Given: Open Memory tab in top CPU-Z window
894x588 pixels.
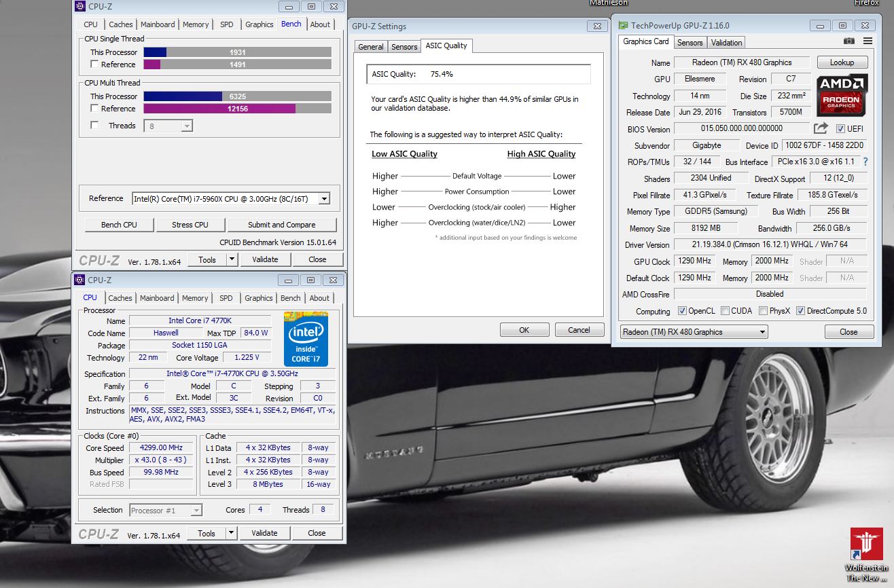Looking at the screenshot, I should 196,24.
